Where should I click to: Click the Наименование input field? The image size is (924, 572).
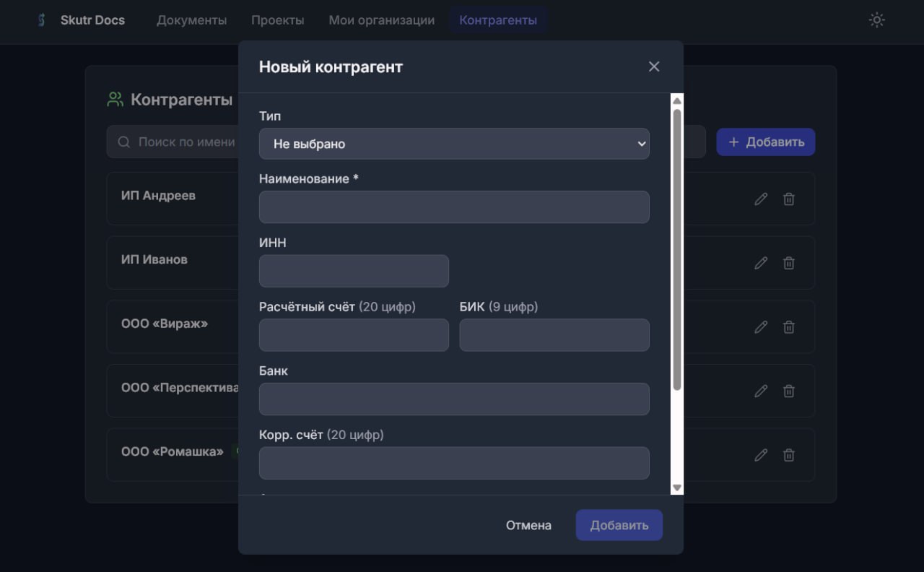[454, 207]
